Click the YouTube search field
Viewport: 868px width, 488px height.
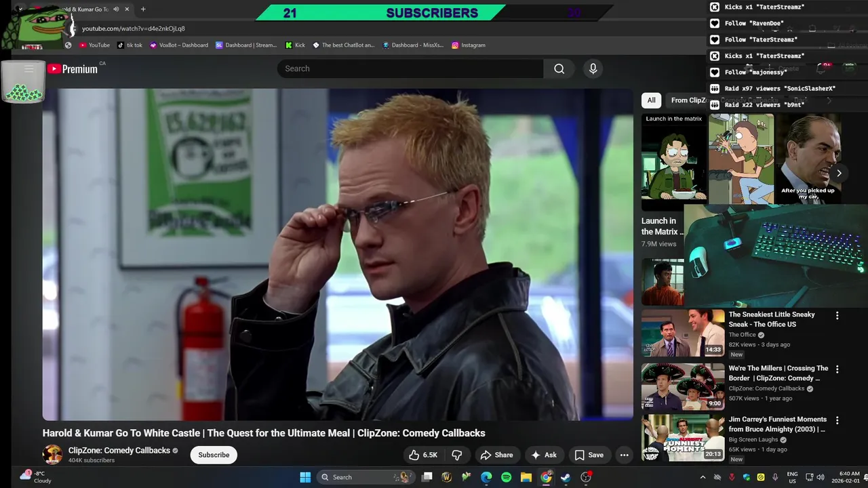click(x=410, y=68)
